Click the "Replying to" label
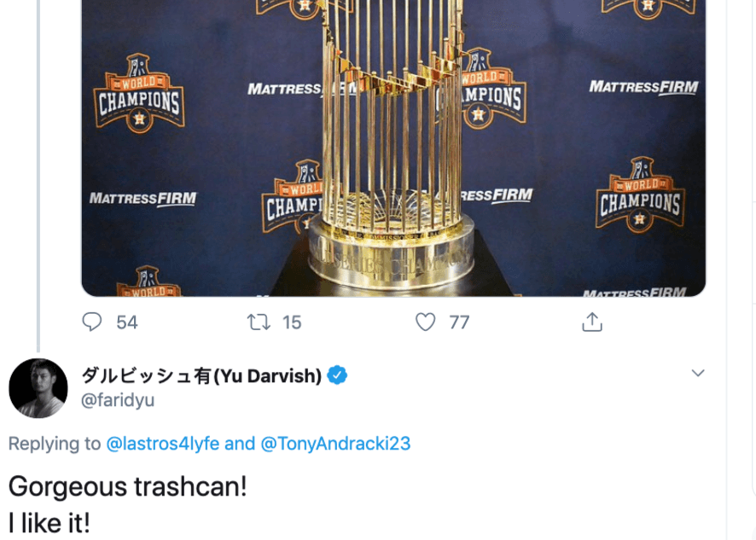 (55, 444)
